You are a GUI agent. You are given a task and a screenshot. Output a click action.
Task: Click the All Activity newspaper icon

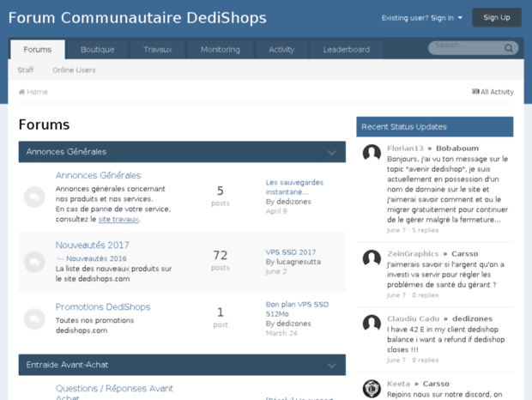point(475,92)
